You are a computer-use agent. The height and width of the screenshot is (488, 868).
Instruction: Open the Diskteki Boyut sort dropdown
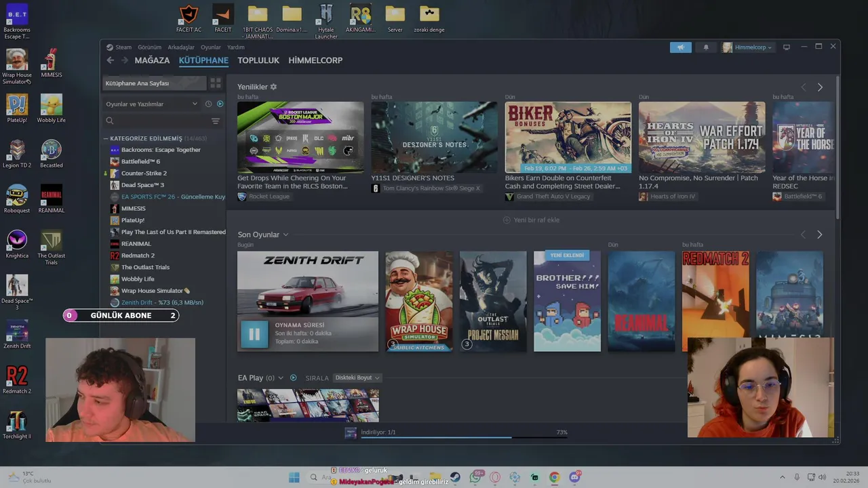pyautogui.click(x=357, y=378)
